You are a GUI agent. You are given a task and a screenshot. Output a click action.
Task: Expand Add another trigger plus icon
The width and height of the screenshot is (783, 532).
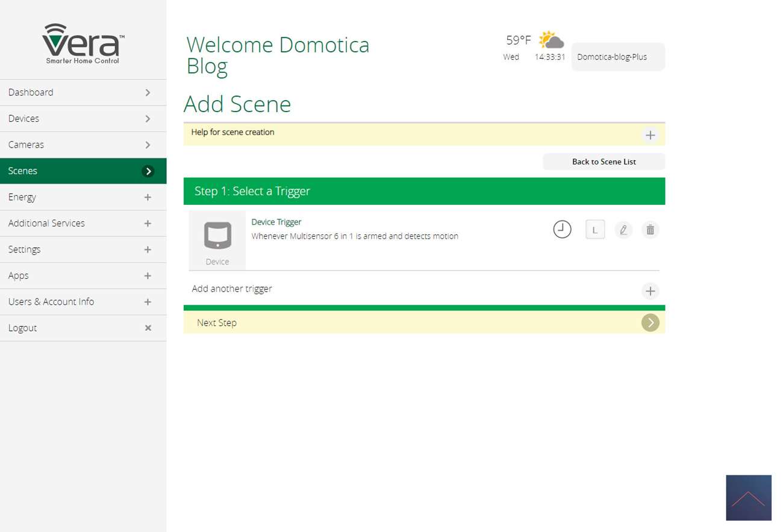[x=650, y=291]
